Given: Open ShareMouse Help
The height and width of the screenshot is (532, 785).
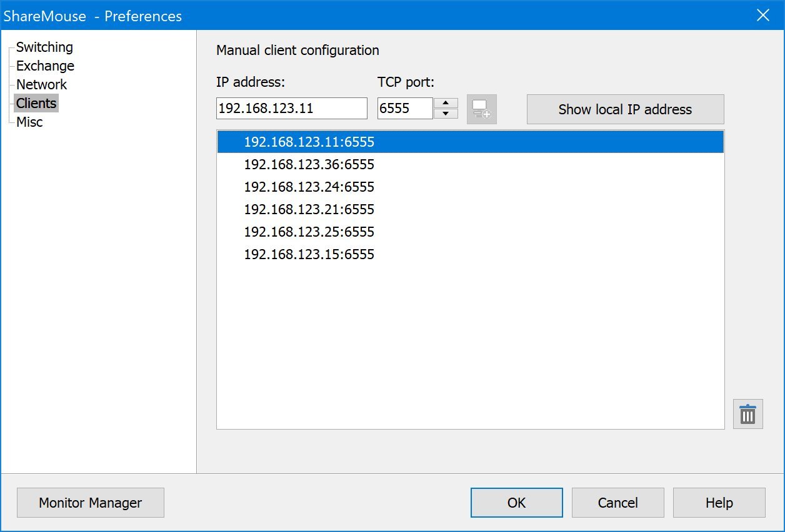Looking at the screenshot, I should point(719,502).
